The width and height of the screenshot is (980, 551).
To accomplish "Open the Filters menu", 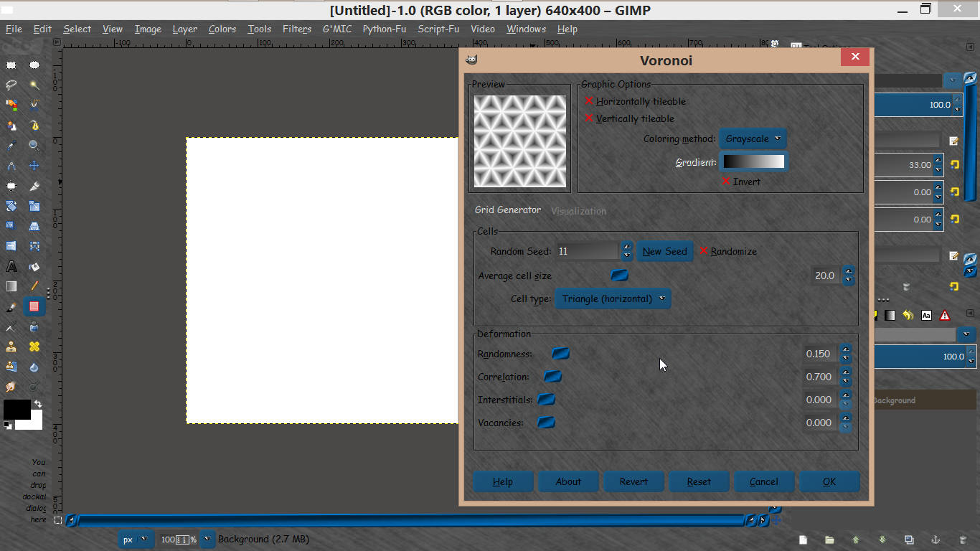I will click(x=297, y=29).
